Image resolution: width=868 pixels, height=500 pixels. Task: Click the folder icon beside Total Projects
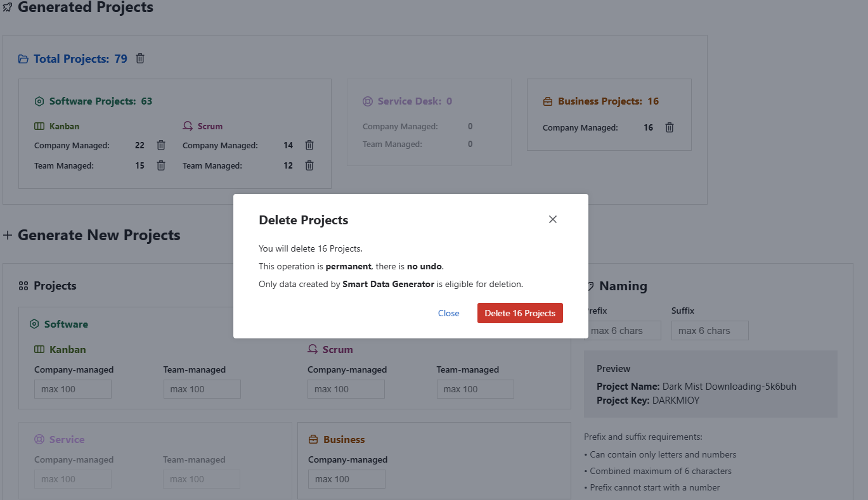(23, 59)
